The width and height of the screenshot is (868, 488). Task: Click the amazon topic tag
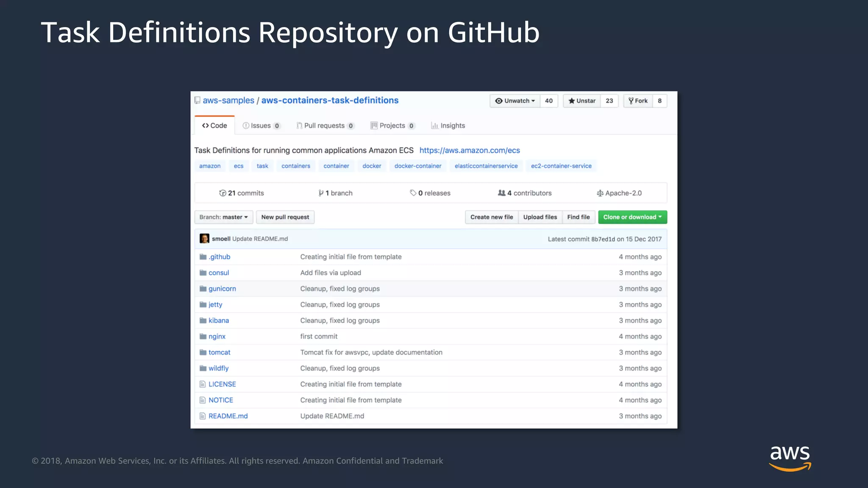210,166
